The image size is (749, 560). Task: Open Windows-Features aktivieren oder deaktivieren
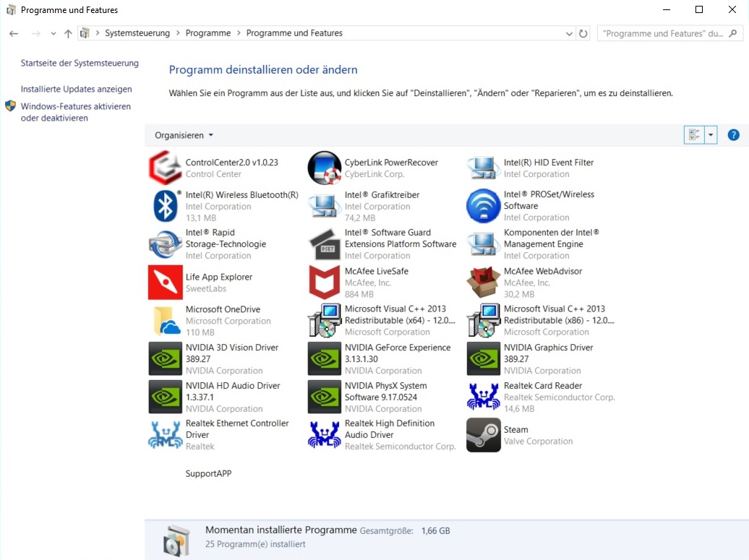(75, 112)
